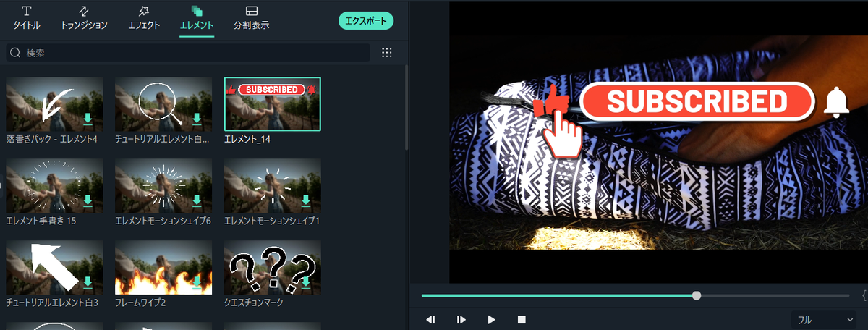
Task: Click the SUBSCRIBED overlay in preview
Action: pyautogui.click(x=697, y=101)
